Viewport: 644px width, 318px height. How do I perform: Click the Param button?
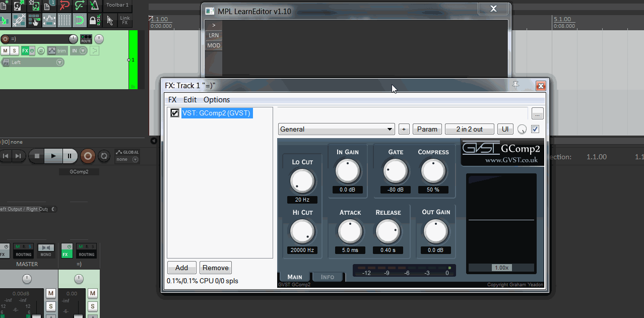[x=427, y=129]
